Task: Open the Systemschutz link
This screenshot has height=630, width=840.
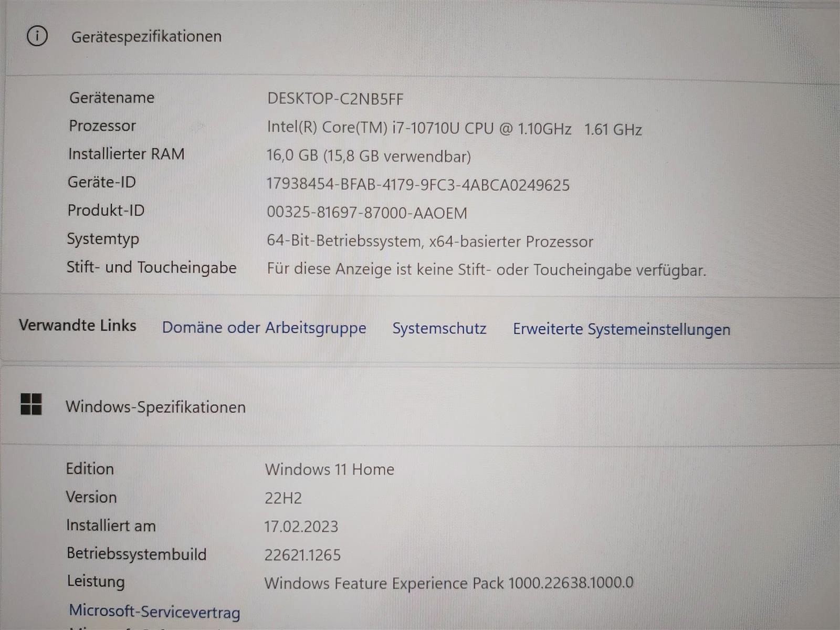Action: click(x=439, y=329)
